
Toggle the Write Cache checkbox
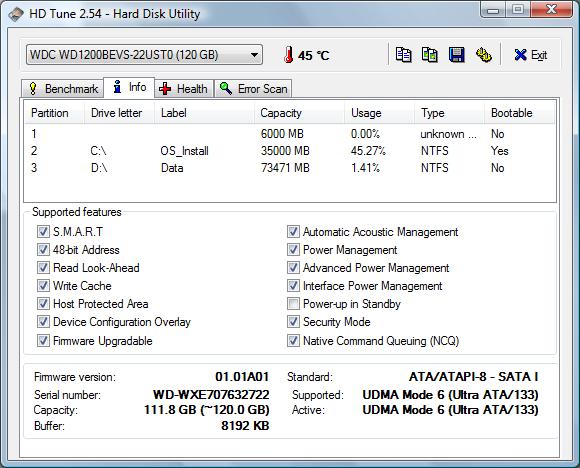point(43,285)
